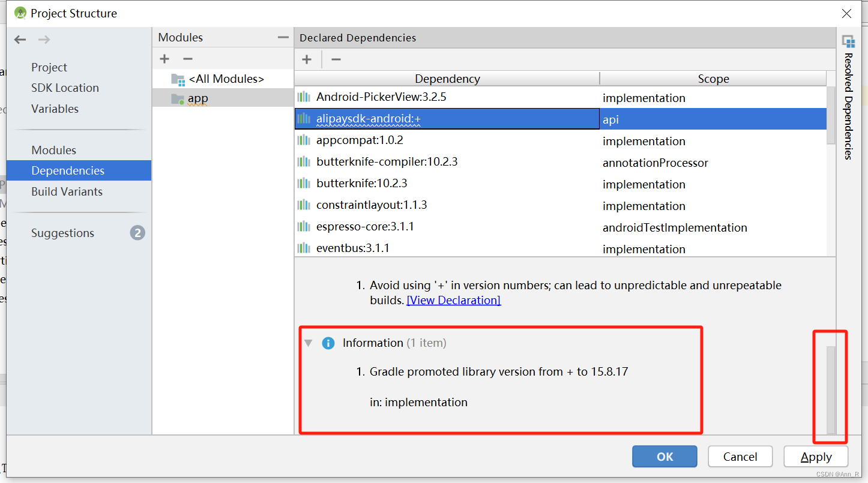The width and height of the screenshot is (868, 483).
Task: Click the OK button
Action: coord(665,457)
